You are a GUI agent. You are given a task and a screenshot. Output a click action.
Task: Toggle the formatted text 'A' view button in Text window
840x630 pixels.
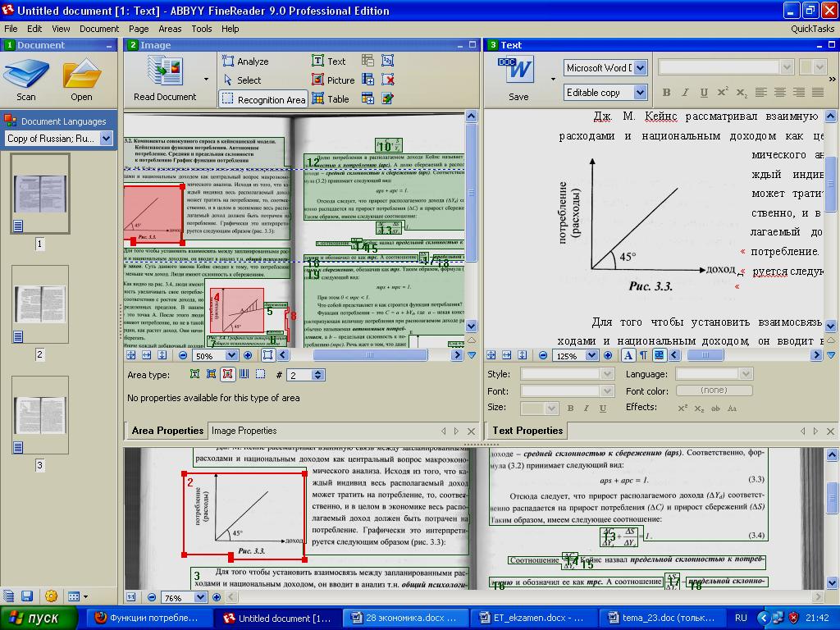point(628,355)
